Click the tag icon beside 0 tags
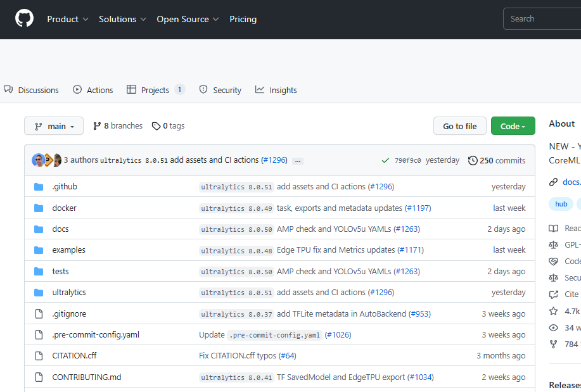 [x=156, y=126]
